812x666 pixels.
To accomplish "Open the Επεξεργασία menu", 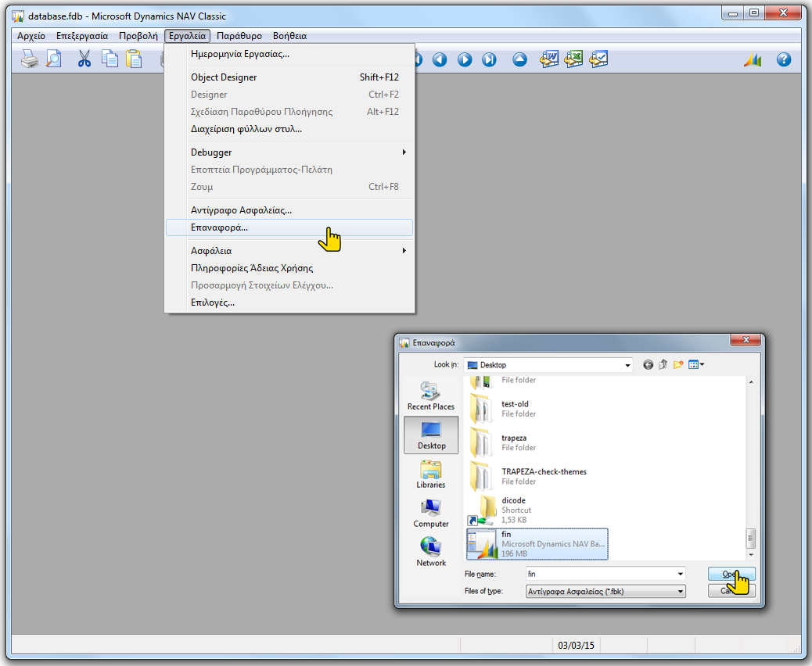I will tap(82, 36).
